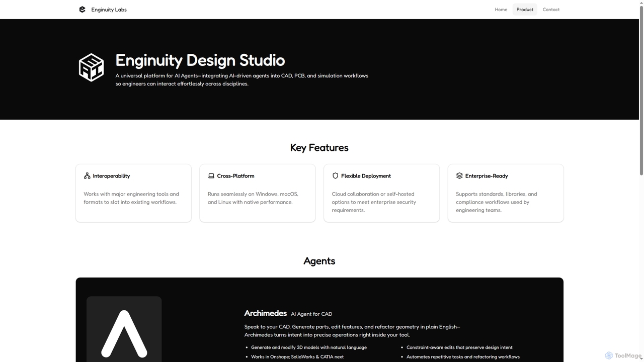Click the Cross-Platform laptop icon
The image size is (644, 362).
(211, 176)
